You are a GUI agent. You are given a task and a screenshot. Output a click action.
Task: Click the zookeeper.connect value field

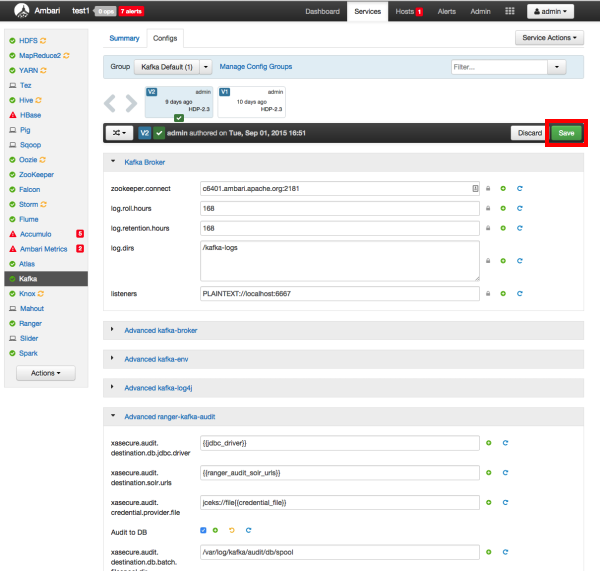click(339, 189)
